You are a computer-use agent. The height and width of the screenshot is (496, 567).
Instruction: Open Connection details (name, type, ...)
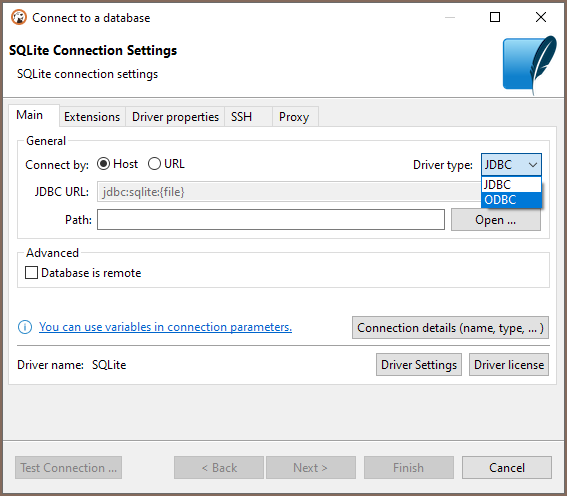click(450, 328)
